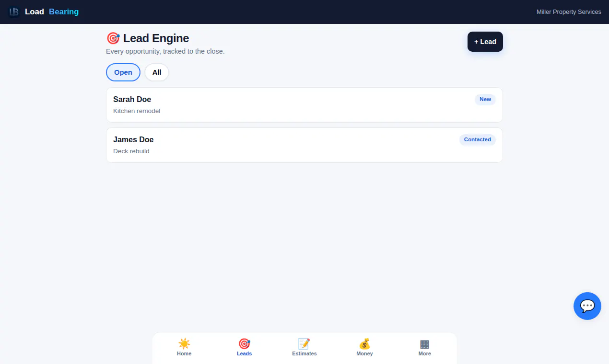Click the Deck rebuild description
The height and width of the screenshot is (364, 609).
pyautogui.click(x=131, y=151)
